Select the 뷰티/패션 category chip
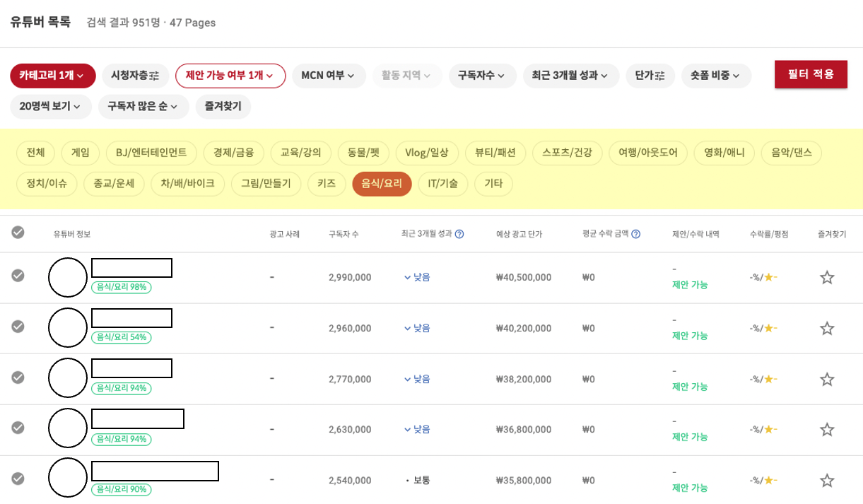 (494, 152)
